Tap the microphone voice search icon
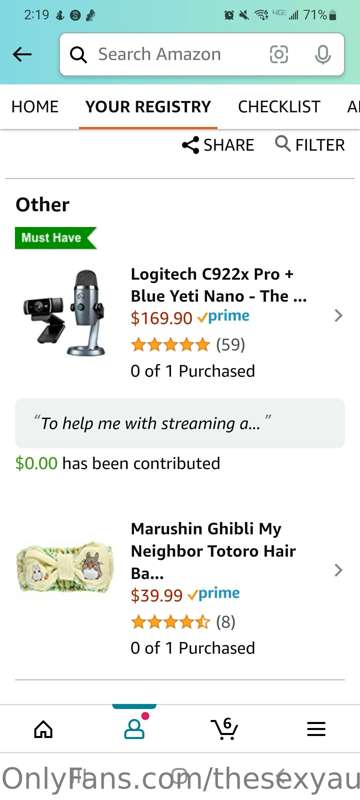This screenshot has height=800, width=360. point(322,55)
